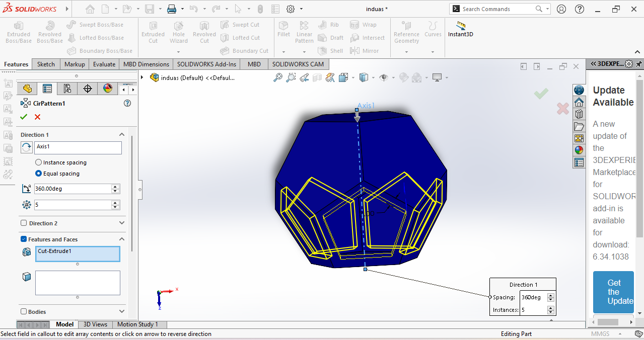Select Equal spacing radio button
This screenshot has height=340, width=644.
tap(39, 174)
